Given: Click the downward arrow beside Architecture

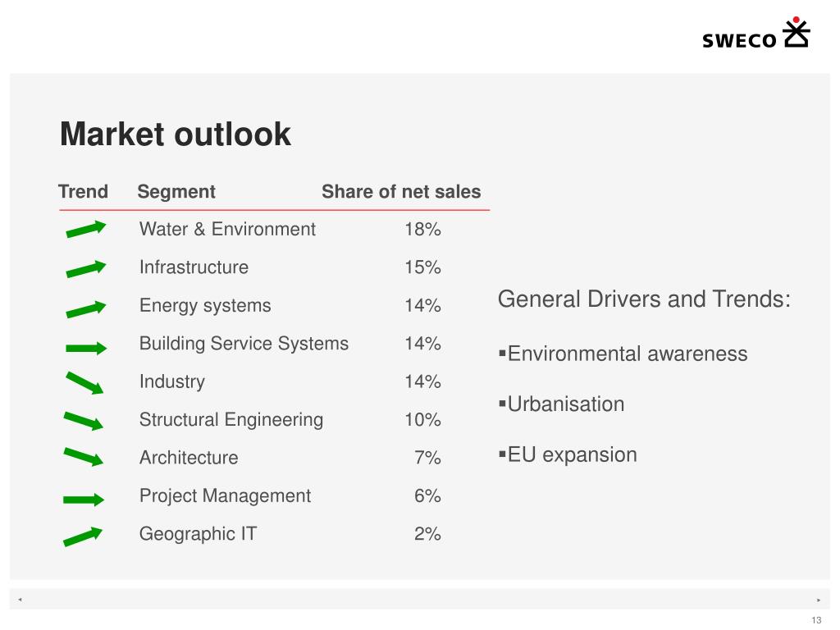Looking at the screenshot, I should (x=84, y=457).
